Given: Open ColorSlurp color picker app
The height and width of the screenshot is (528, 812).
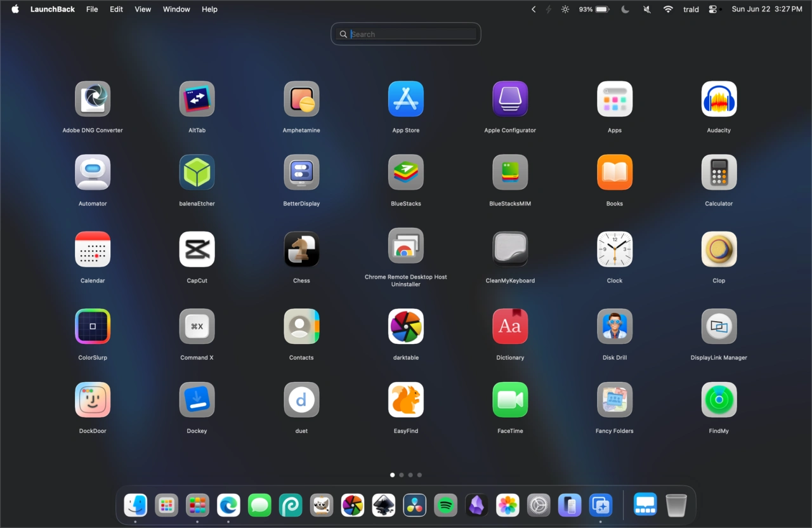Looking at the screenshot, I should pyautogui.click(x=93, y=327).
